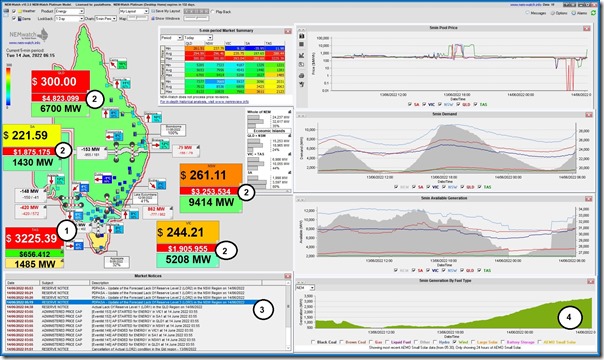This screenshot has width=604, height=360.
Task: Uncheck TAS series in Pool Price chart
Action: coord(475,104)
